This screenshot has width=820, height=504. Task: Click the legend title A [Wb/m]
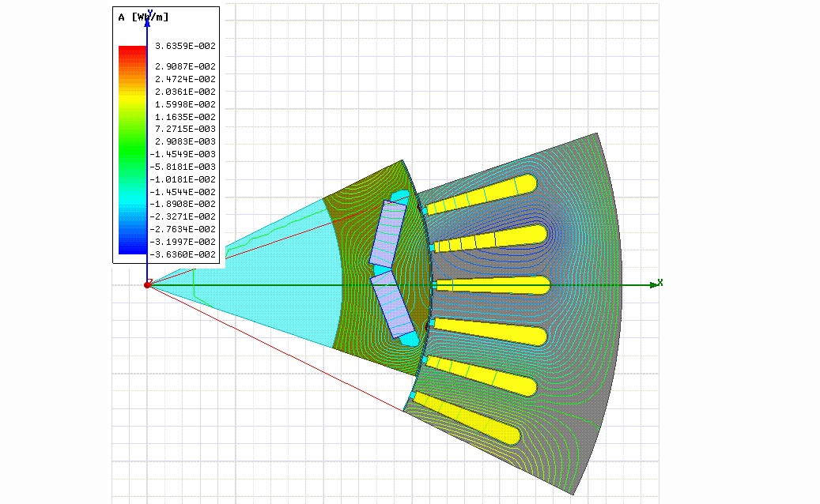143,17
